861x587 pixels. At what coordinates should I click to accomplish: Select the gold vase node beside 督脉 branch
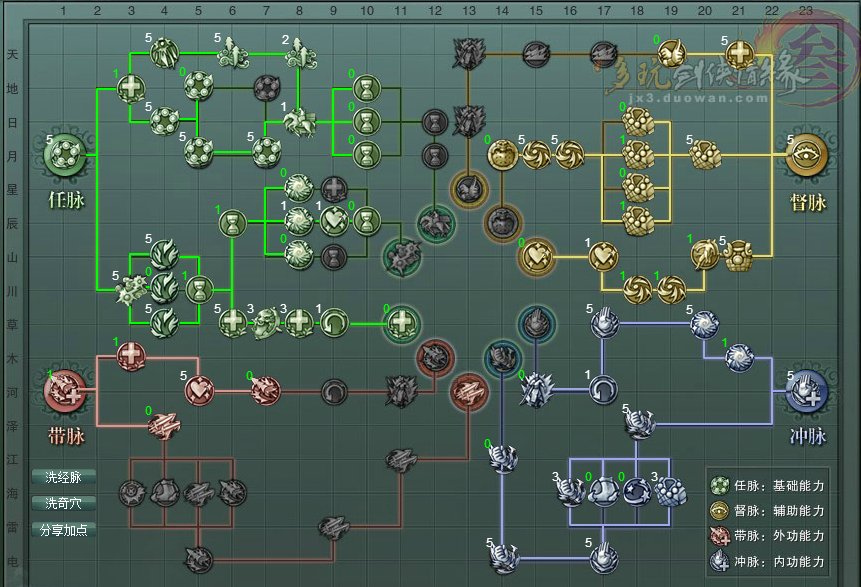point(739,255)
